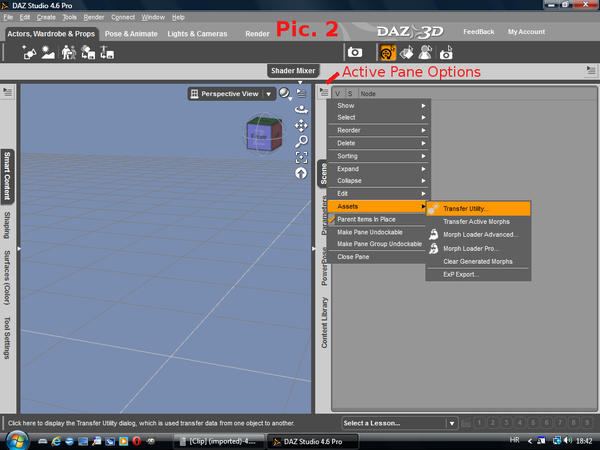
Task: Open the Content Library side tab
Action: click(324, 323)
